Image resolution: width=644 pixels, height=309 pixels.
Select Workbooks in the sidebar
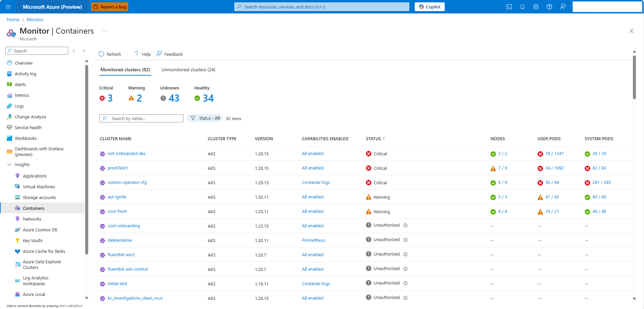[x=26, y=138]
